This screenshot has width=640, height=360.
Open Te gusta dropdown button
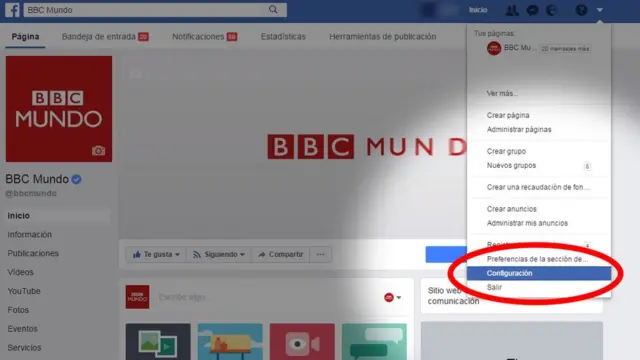pyautogui.click(x=156, y=254)
